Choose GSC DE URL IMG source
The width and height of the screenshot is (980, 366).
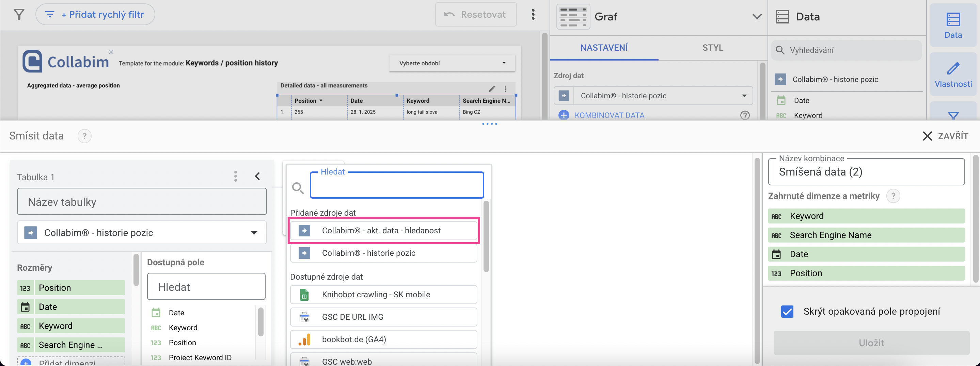383,317
